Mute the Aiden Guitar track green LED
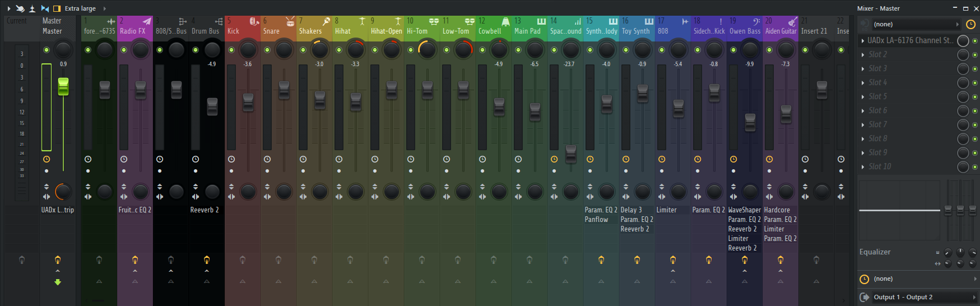The width and height of the screenshot is (980, 306). 769,50
